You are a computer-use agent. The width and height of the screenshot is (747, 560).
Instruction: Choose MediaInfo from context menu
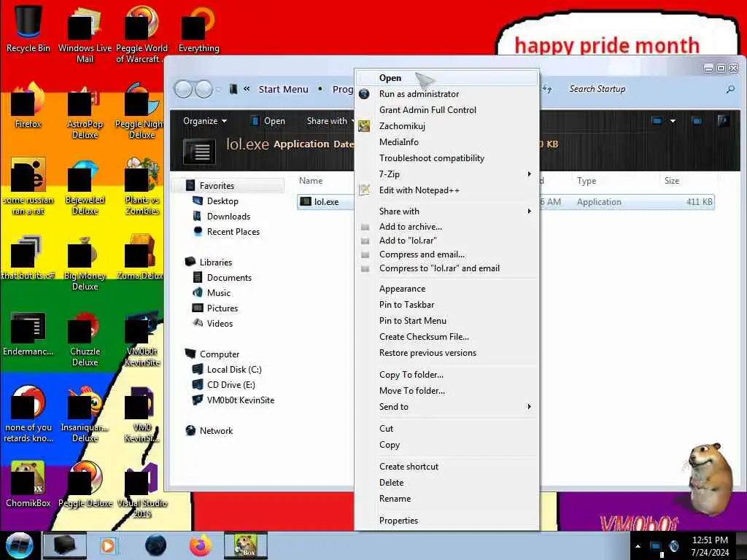point(447,142)
